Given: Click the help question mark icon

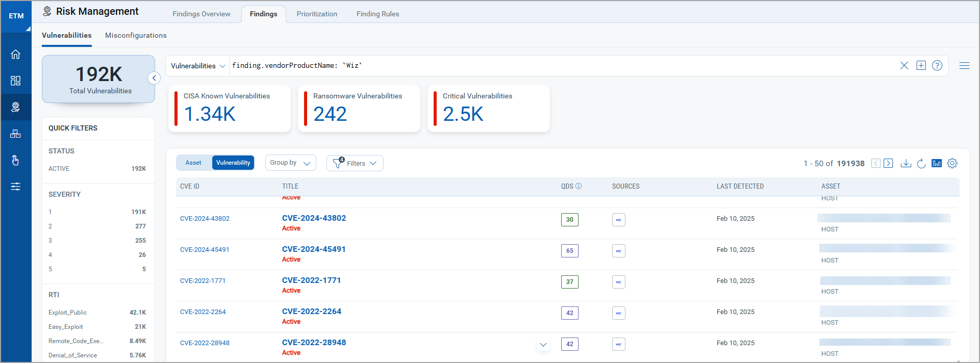Looking at the screenshot, I should tap(937, 65).
